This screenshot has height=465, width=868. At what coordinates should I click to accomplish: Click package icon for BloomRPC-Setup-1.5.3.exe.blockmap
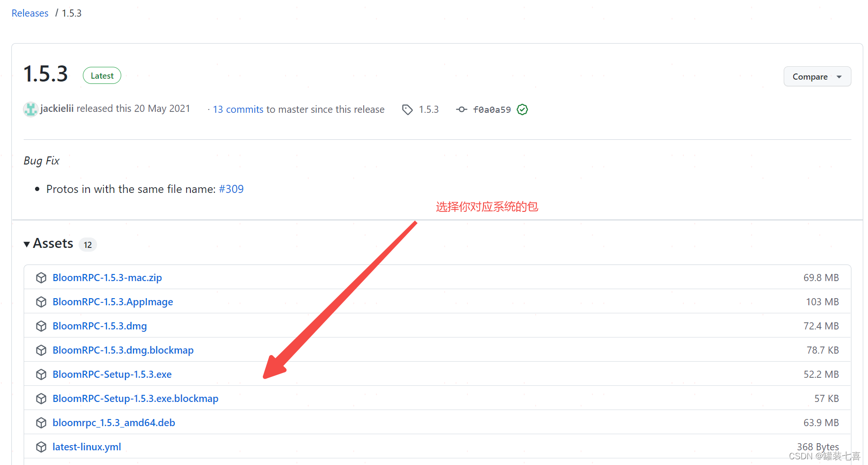41,399
